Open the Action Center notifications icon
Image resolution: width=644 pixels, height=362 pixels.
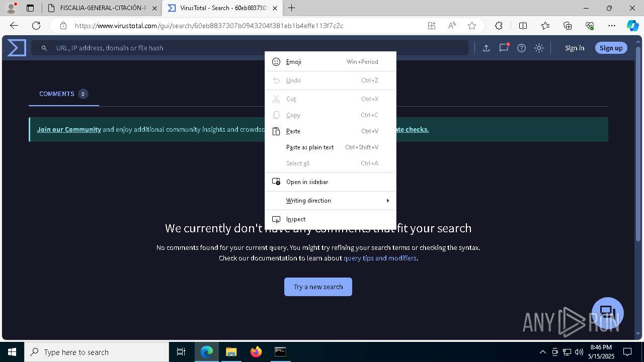(627, 352)
